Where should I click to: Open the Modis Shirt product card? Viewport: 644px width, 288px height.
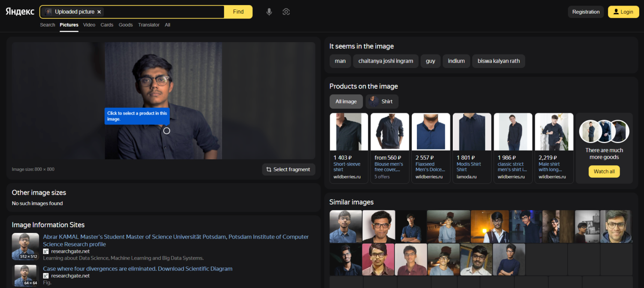point(472,148)
